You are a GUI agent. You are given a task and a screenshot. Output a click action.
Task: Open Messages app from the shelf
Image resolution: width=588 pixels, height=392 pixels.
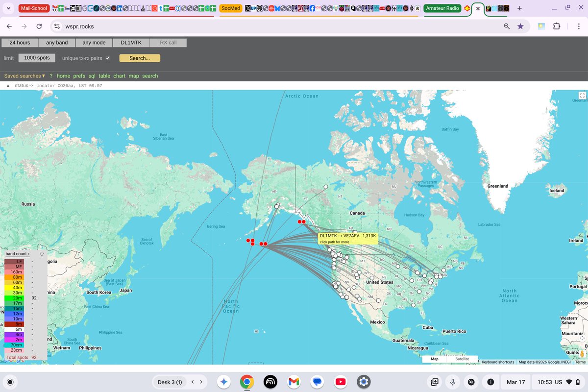coord(317,382)
